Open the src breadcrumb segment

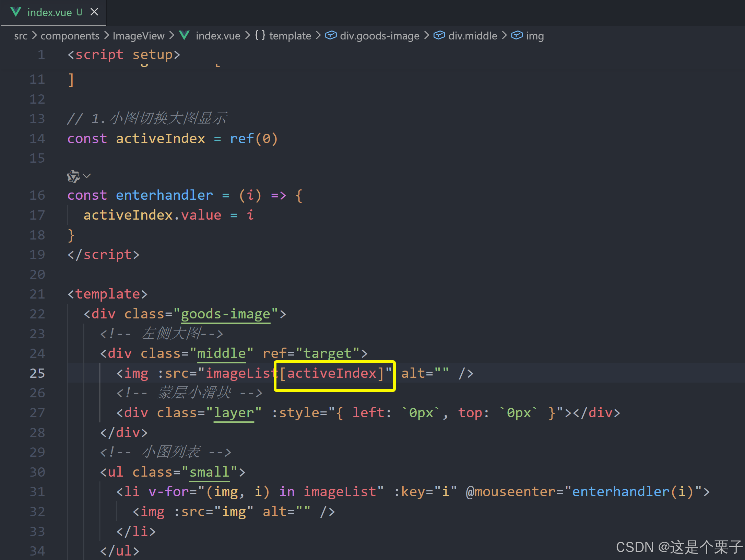click(x=21, y=36)
